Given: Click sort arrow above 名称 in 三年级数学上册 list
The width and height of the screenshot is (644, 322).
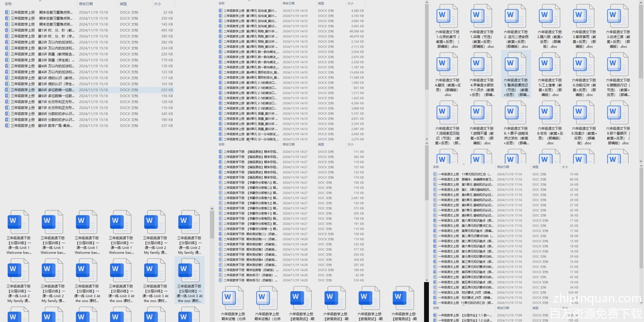Looking at the screenshot, I should [40, 1].
